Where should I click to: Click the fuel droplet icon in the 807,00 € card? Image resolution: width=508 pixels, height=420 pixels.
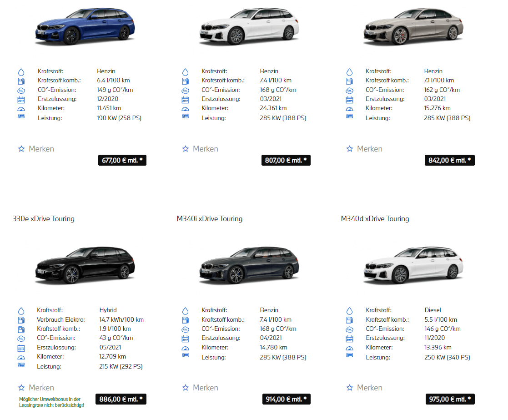pos(185,72)
